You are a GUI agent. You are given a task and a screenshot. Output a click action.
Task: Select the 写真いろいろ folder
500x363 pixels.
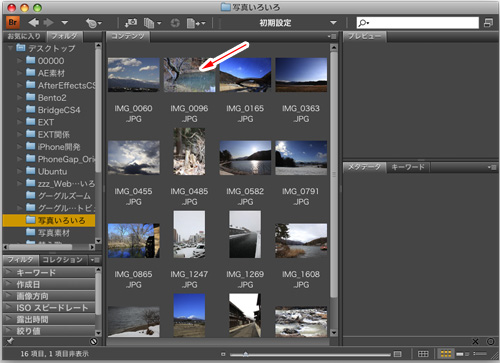[x=49, y=220]
